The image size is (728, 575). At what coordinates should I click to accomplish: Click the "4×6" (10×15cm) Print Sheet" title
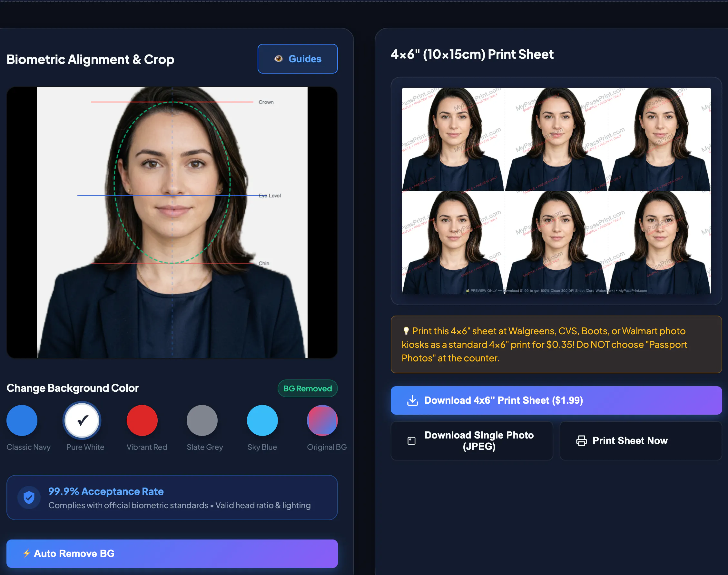coord(472,54)
